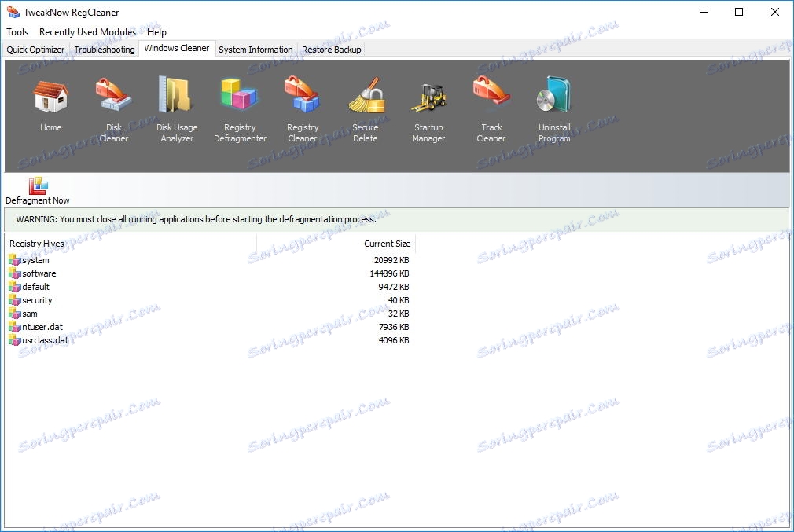Click the ntuser.dat hive icon
794x532 pixels.
(x=15, y=327)
